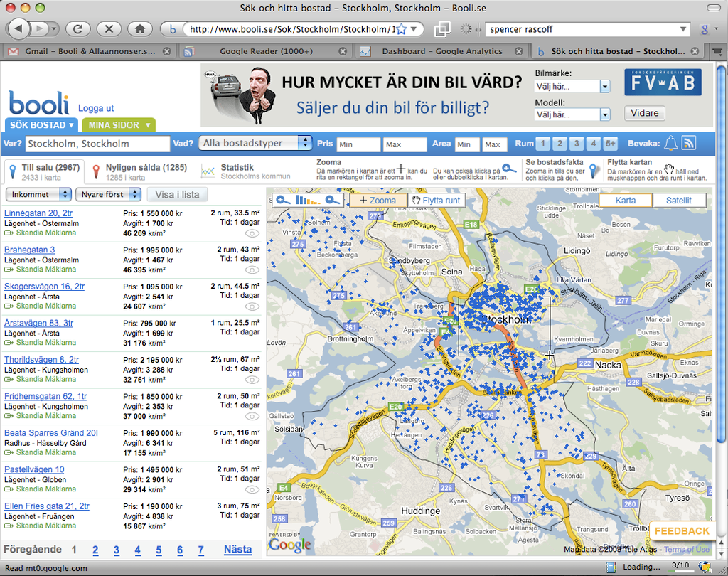The height and width of the screenshot is (576, 728).
Task: Open Brahegatan 3 listing
Action: (x=29, y=250)
